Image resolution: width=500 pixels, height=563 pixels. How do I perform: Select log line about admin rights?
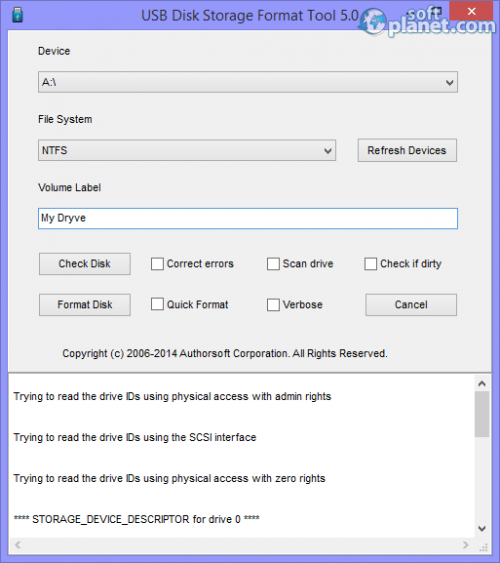(172, 396)
